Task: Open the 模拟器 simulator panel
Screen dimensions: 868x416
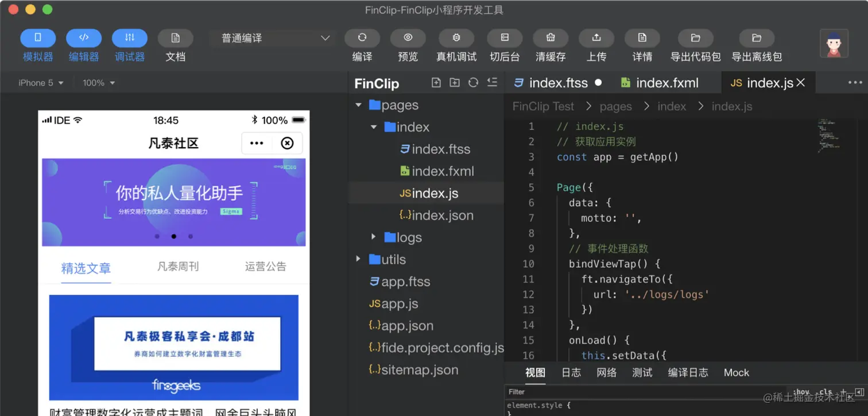Action: pyautogui.click(x=37, y=44)
